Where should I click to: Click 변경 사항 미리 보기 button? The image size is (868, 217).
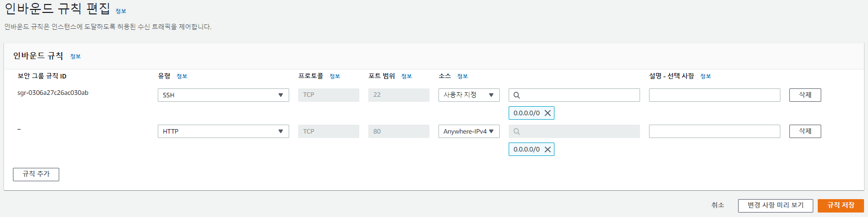pos(775,206)
